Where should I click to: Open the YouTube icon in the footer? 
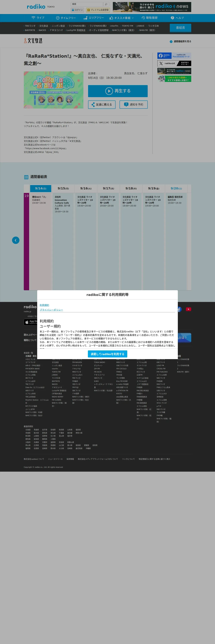click(189, 309)
